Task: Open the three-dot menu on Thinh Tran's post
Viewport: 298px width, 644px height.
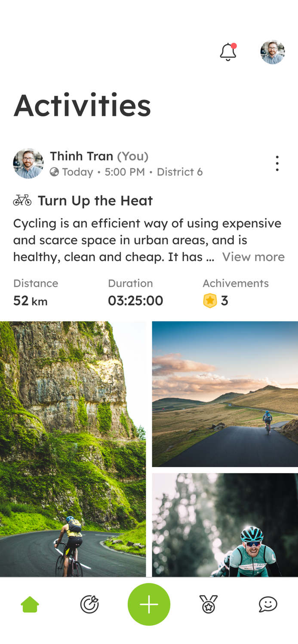Action: 276,163
